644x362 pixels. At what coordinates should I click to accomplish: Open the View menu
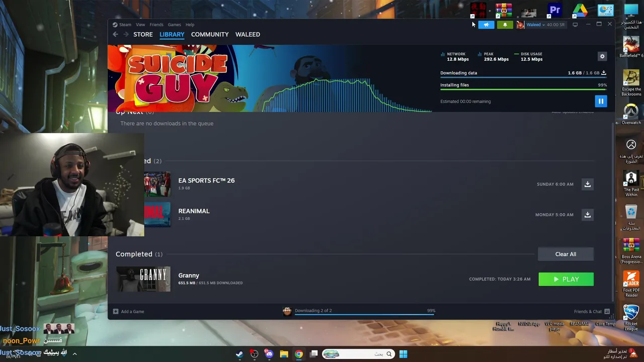[140, 25]
